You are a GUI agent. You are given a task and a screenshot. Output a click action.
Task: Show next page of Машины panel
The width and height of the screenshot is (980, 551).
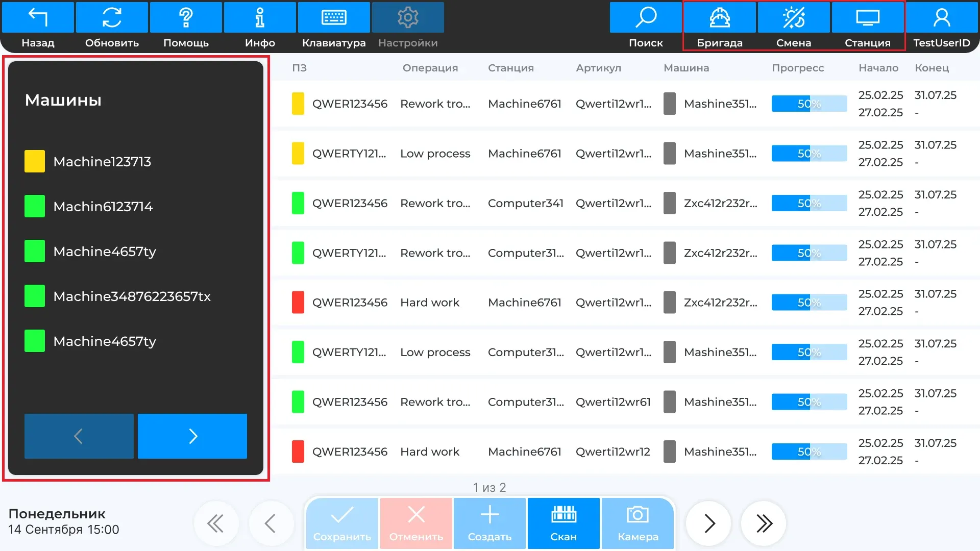192,436
